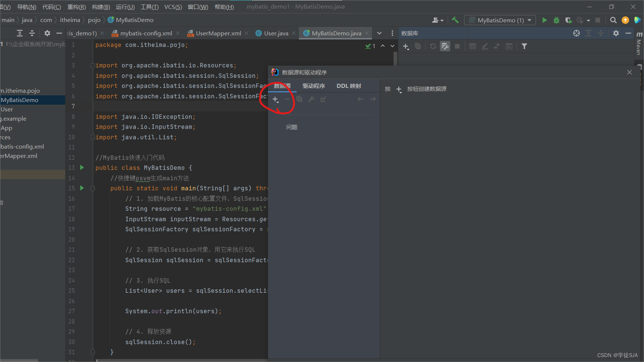Open the 重构(R) menu

tap(77, 7)
